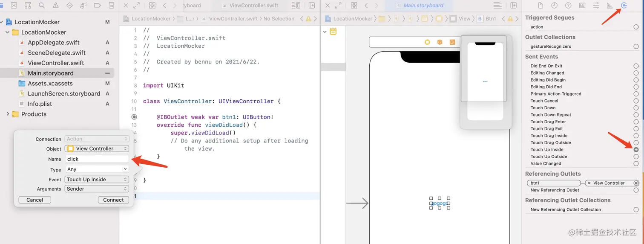Viewport: 644px width, 244px height.
Task: Open the find navigator magnifier icon
Action: pyautogui.click(x=41, y=6)
